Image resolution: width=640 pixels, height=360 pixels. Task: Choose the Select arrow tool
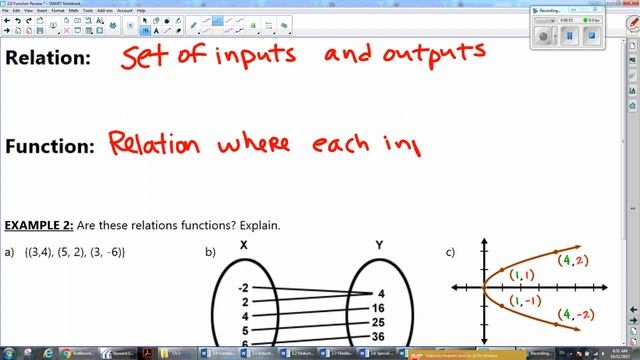145,21
